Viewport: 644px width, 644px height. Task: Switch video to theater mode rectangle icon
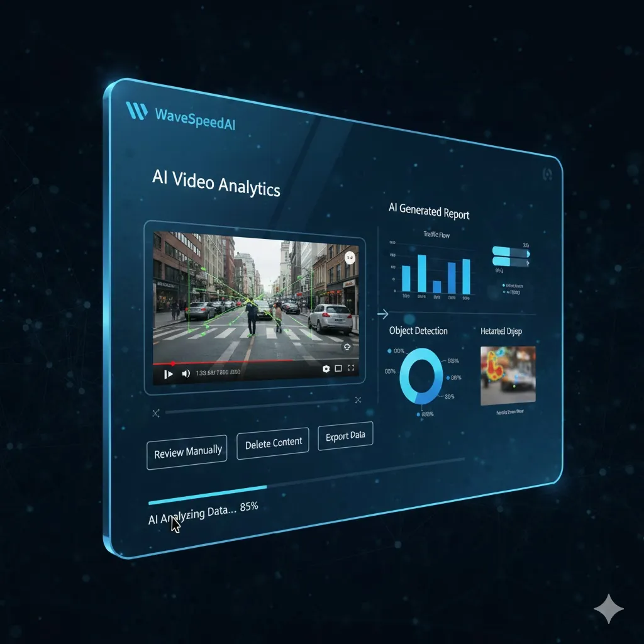[x=338, y=369]
